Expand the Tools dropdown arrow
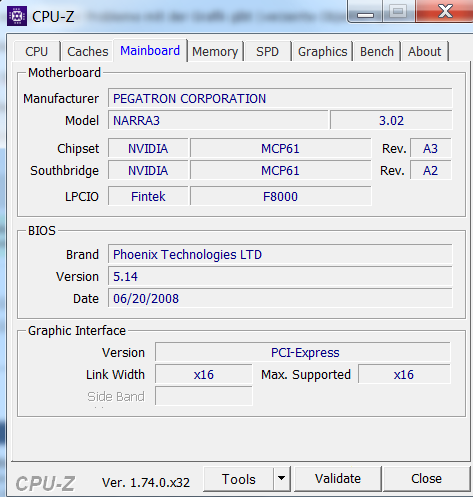The height and width of the screenshot is (497, 473). (282, 479)
